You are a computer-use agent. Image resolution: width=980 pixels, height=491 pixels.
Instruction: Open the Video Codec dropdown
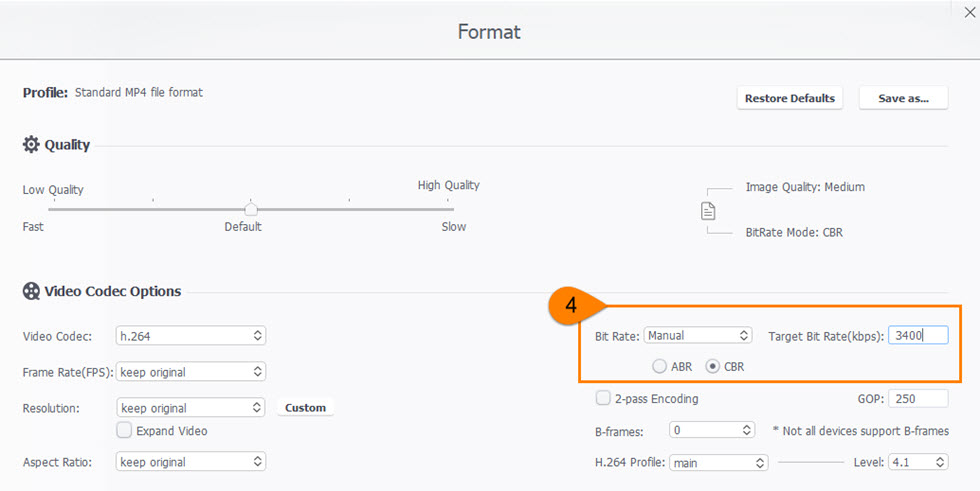click(191, 336)
